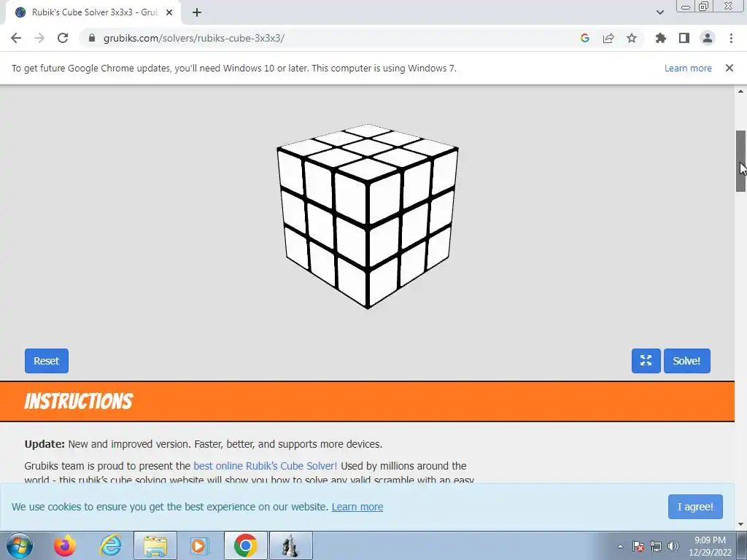Open the Google icon in the address bar
The image size is (747, 560).
click(x=585, y=38)
